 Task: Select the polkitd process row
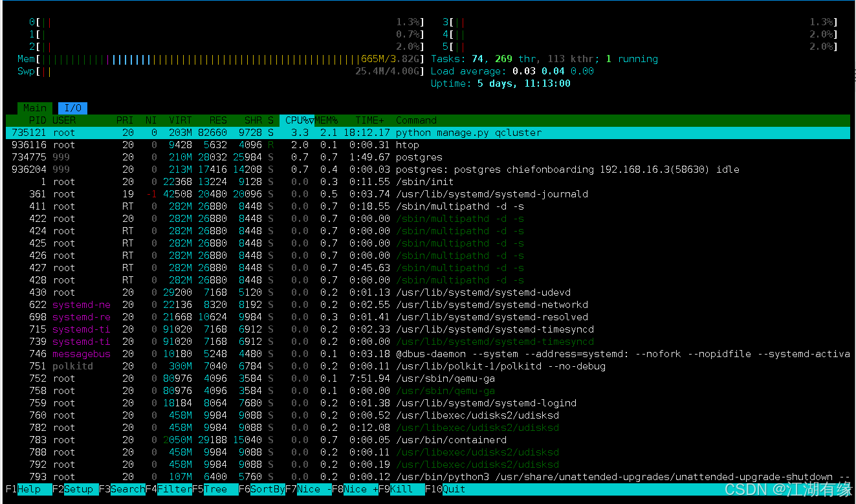pyautogui.click(x=428, y=366)
